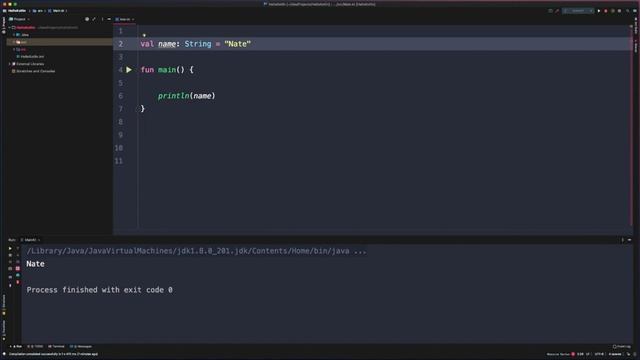This screenshot has height=360, width=640.
Task: Click the pink layout icon in the Run panel toolbar
Action: pyautogui.click(x=18, y=269)
